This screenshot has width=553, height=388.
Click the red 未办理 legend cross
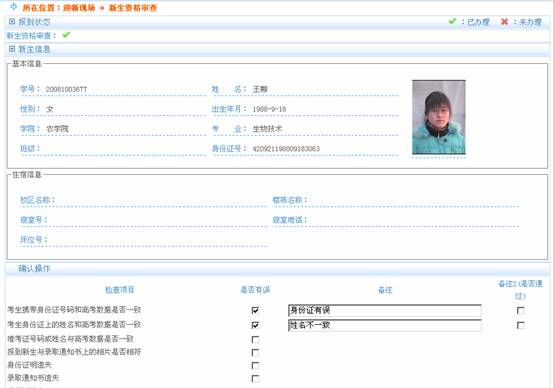point(504,22)
